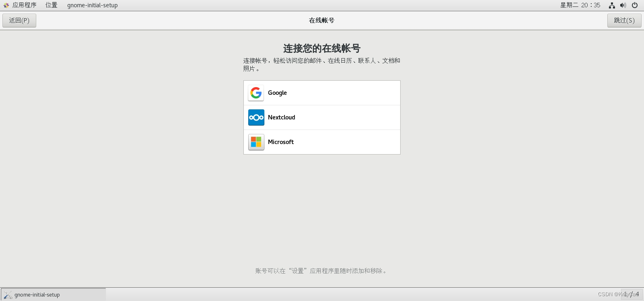Open the 位置 menu

(52, 5)
